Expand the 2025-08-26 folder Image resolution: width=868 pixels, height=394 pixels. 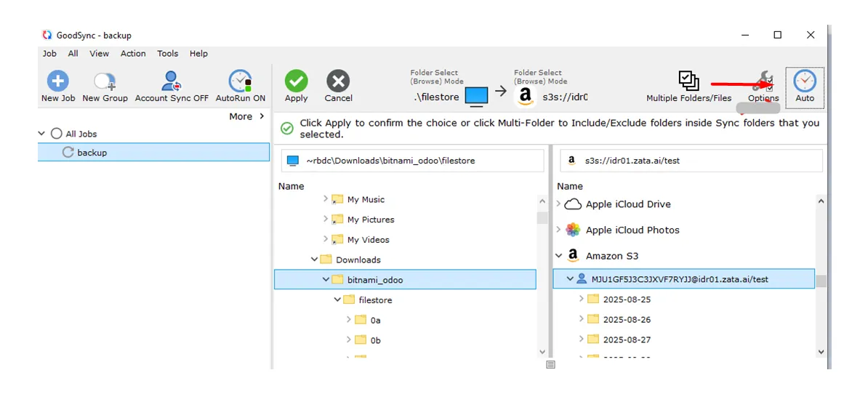pyautogui.click(x=582, y=318)
